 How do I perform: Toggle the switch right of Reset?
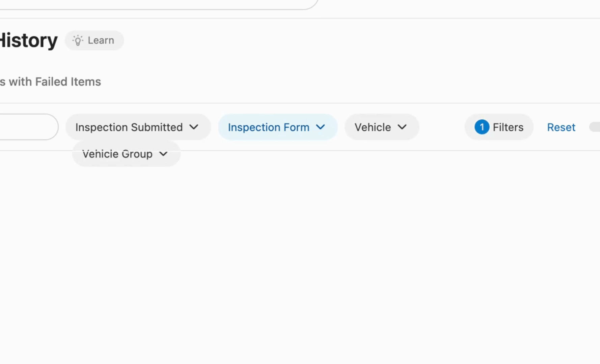[x=595, y=127]
